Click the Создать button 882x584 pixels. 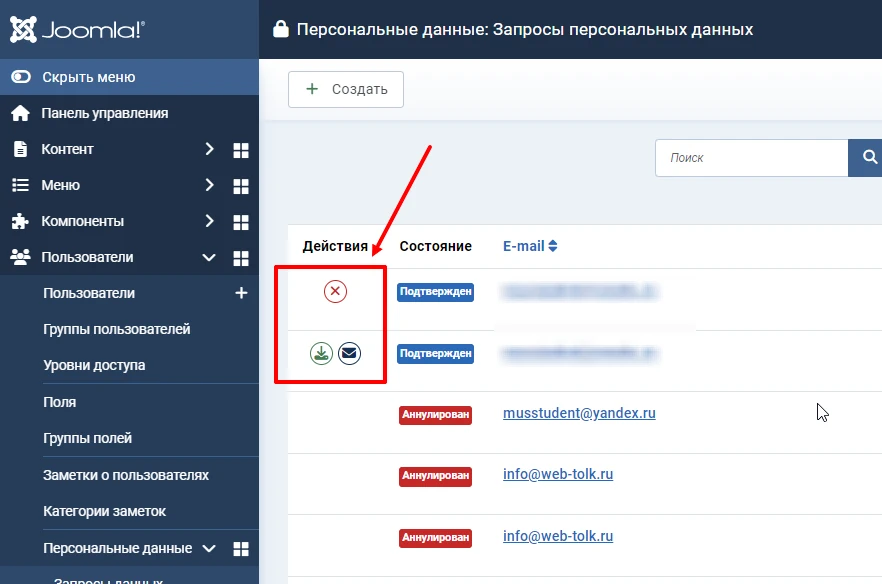coord(346,89)
